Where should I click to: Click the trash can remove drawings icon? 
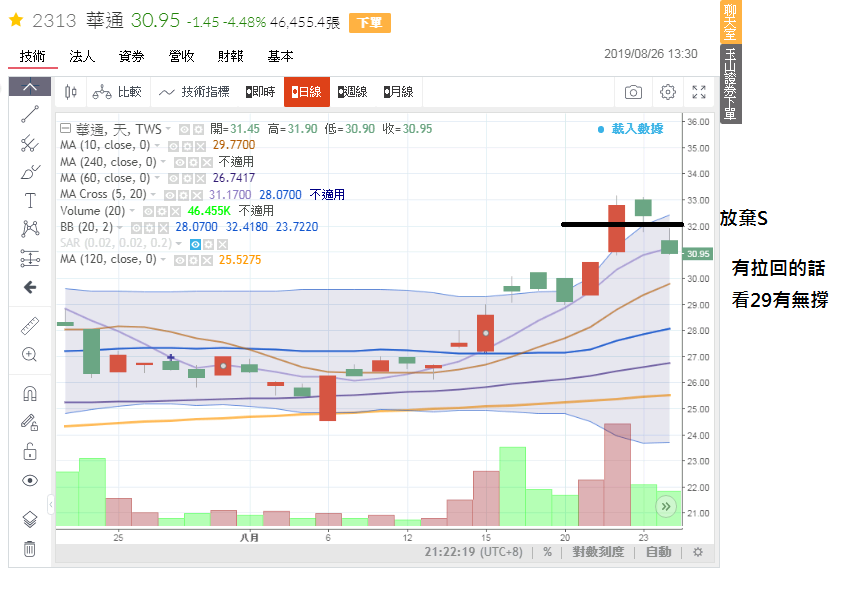30,548
